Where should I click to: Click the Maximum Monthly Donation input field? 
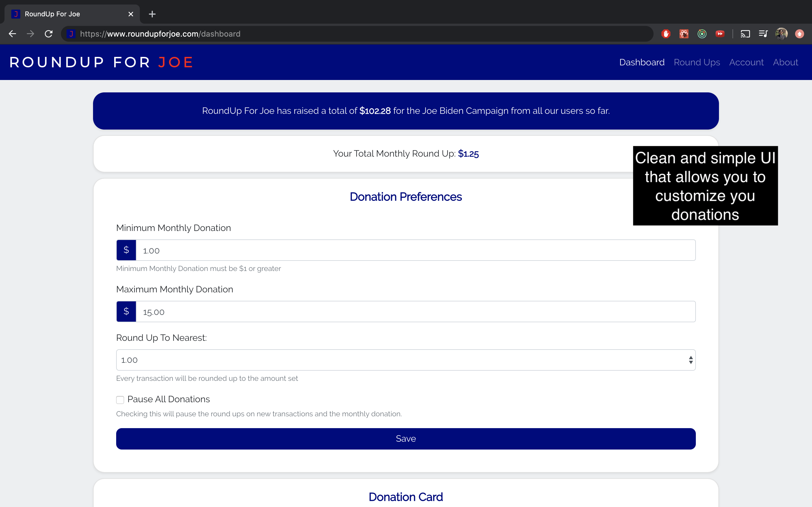click(x=415, y=312)
